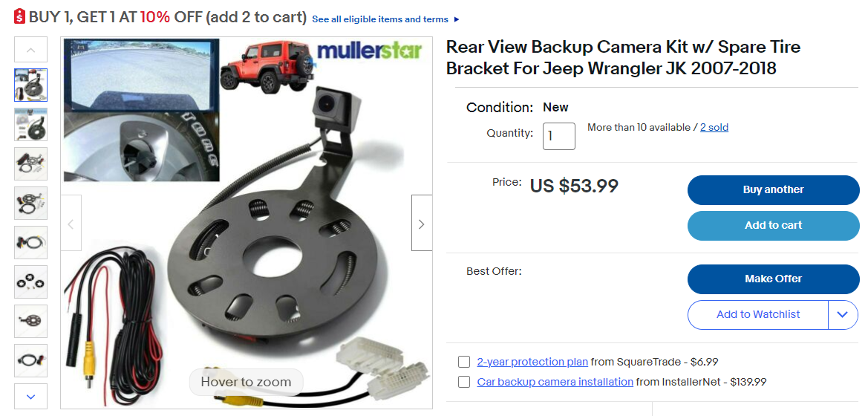Select the three mounting rings thumbnail

click(x=31, y=282)
